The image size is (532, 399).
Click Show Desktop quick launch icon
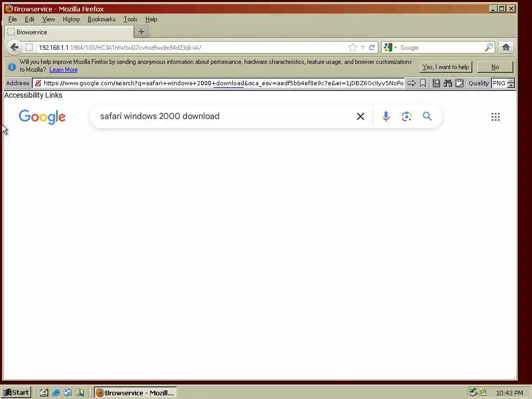44,393
